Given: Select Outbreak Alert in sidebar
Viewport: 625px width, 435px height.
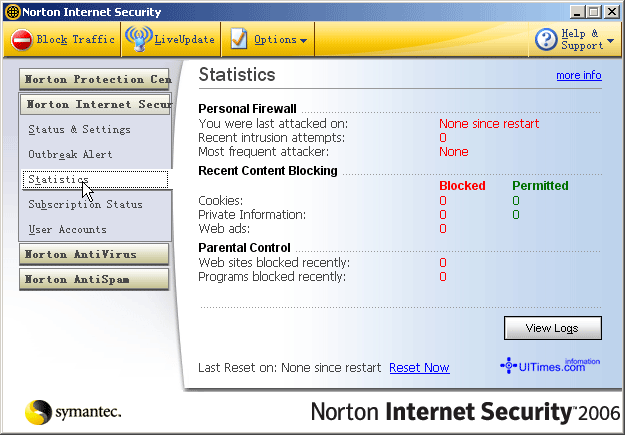Looking at the screenshot, I should click(70, 155).
